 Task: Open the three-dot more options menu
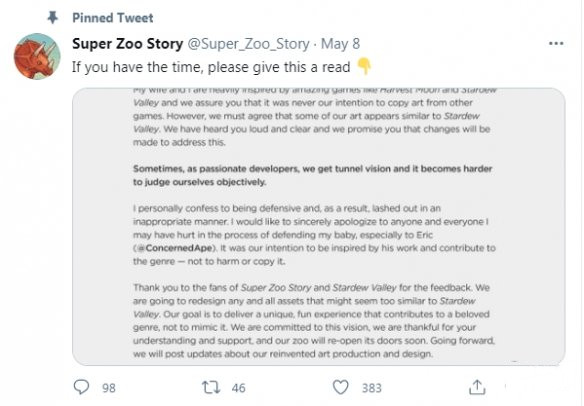click(556, 44)
